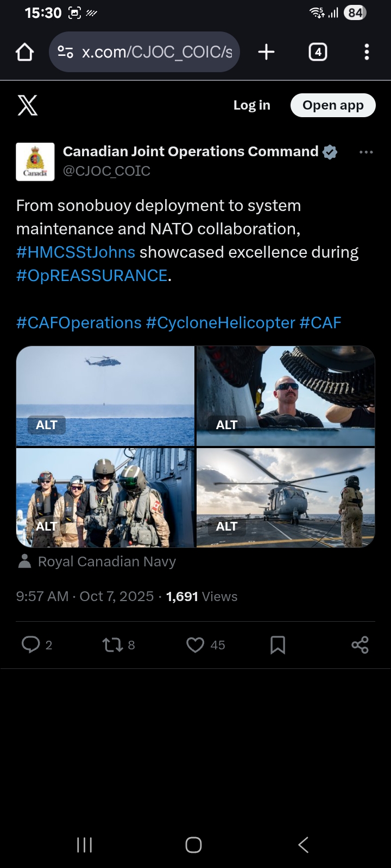Image resolution: width=391 pixels, height=868 pixels.
Task: Tap the browser home icon
Action: 25,53
